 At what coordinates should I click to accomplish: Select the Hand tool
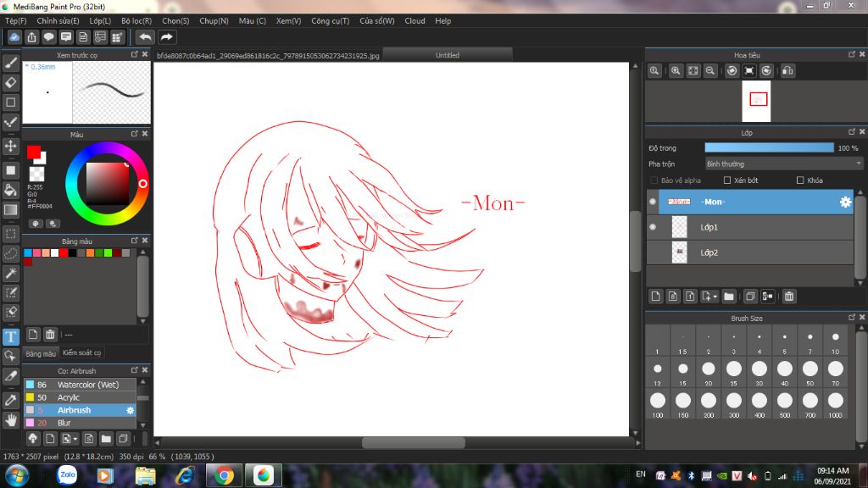tap(10, 420)
